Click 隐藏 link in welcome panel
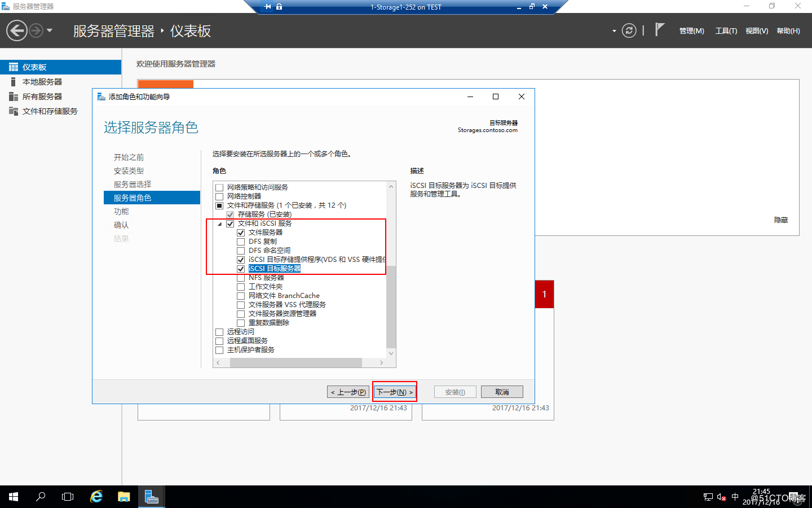 781,220
